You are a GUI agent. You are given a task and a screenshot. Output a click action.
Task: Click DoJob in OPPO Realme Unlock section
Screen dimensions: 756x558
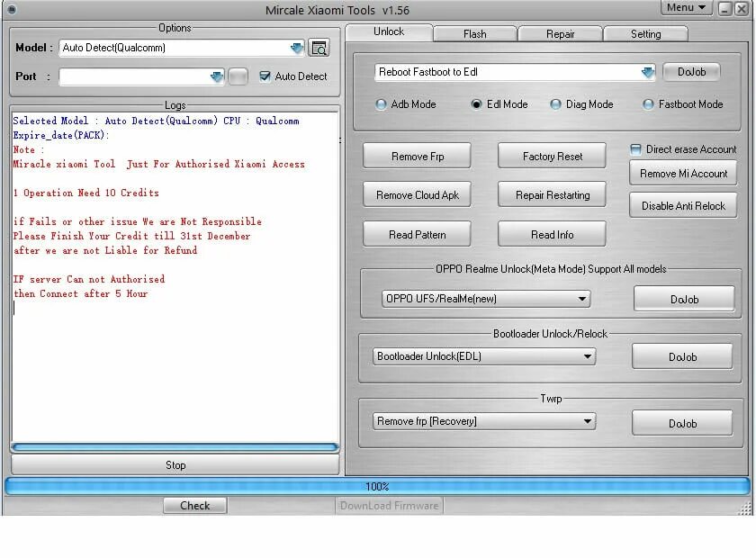(684, 299)
